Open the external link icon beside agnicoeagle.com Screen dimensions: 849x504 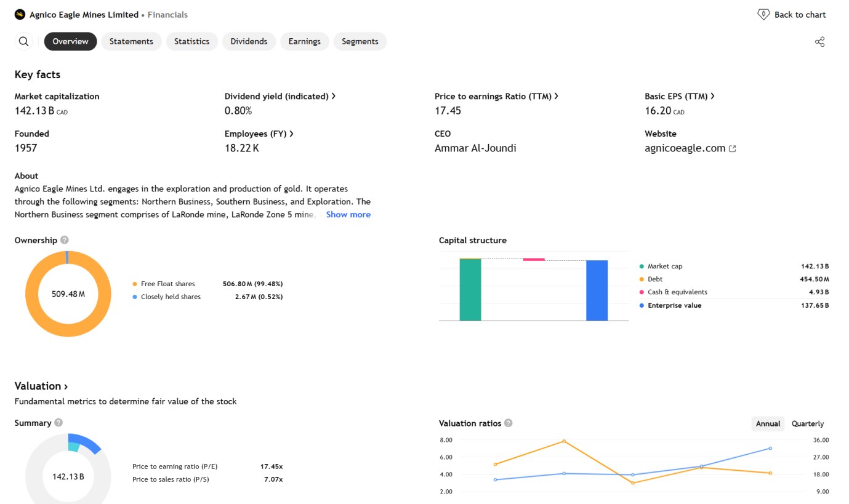(x=732, y=148)
